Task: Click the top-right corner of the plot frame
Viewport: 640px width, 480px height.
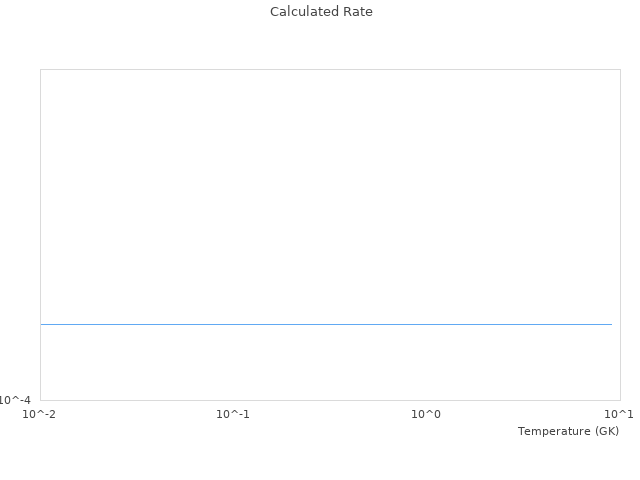Action: (620, 70)
